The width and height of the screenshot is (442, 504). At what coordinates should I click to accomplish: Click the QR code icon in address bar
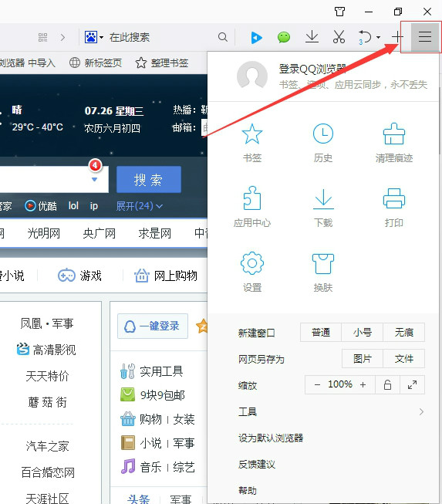42,37
